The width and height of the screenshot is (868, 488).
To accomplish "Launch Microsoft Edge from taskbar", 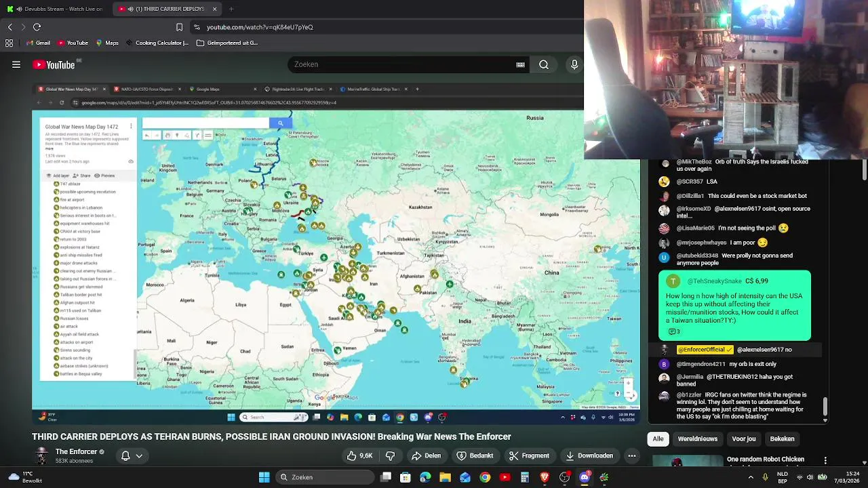I will click(x=425, y=477).
